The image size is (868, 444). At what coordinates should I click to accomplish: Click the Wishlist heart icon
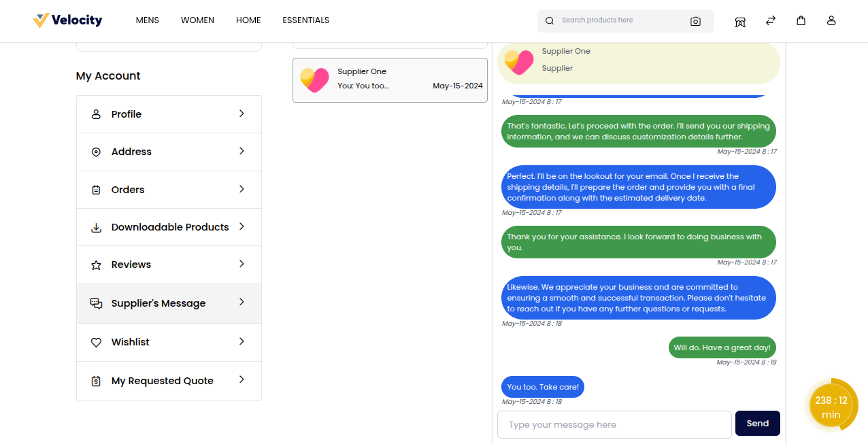(96, 343)
